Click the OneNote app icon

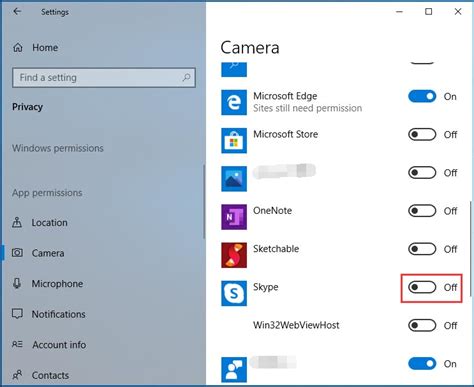(x=234, y=217)
